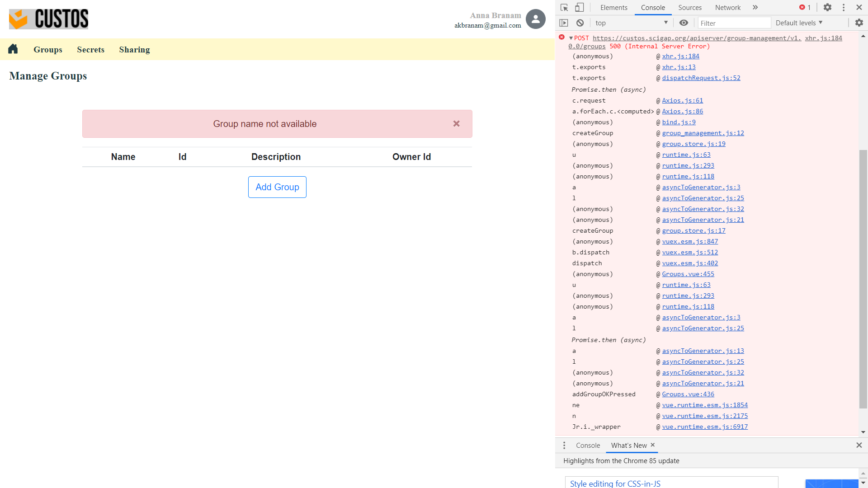The height and width of the screenshot is (488, 868).
Task: Click the Add Group button
Action: coord(277,187)
